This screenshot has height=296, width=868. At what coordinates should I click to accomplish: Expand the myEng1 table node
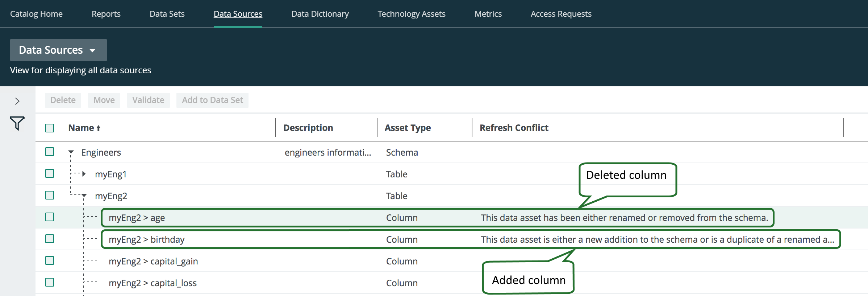point(84,174)
